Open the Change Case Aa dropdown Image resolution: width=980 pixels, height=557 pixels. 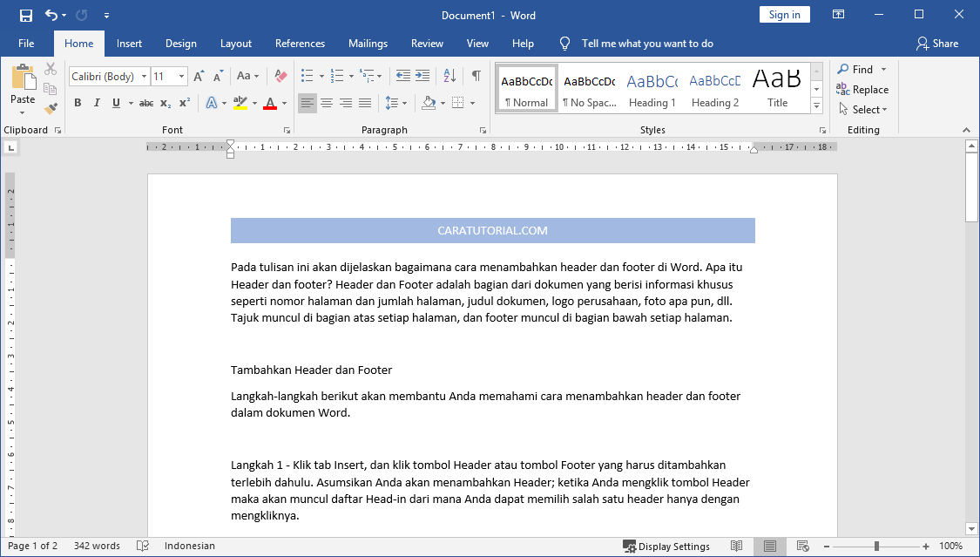click(248, 76)
